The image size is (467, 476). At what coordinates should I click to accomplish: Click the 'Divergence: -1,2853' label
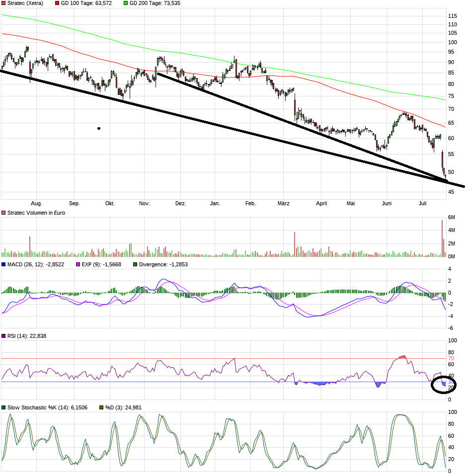(163, 265)
